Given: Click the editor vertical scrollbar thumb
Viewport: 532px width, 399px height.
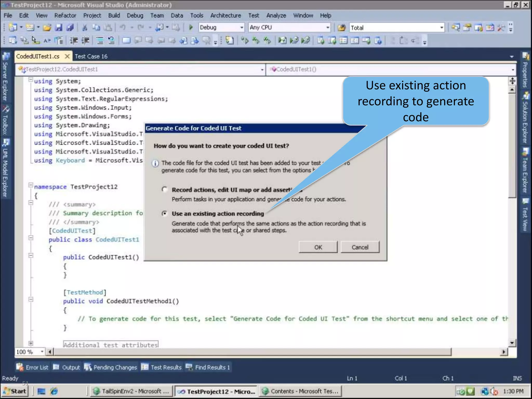Looking at the screenshot, I should (x=512, y=145).
